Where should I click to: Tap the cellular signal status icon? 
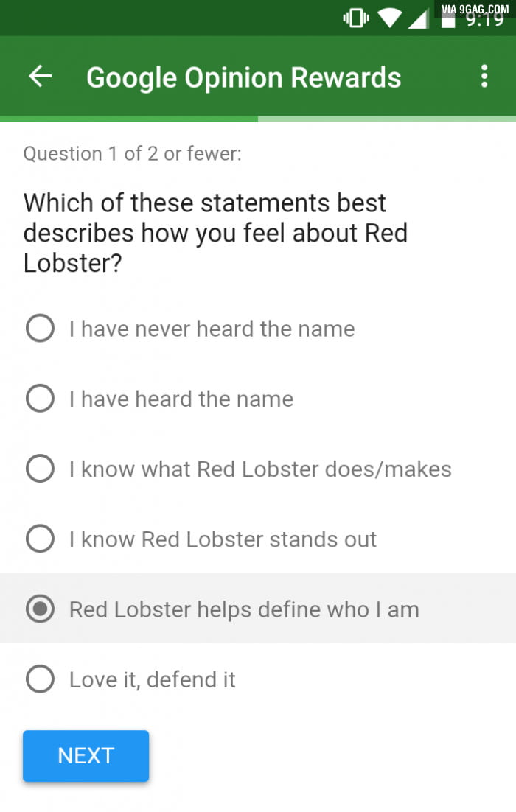tap(418, 18)
